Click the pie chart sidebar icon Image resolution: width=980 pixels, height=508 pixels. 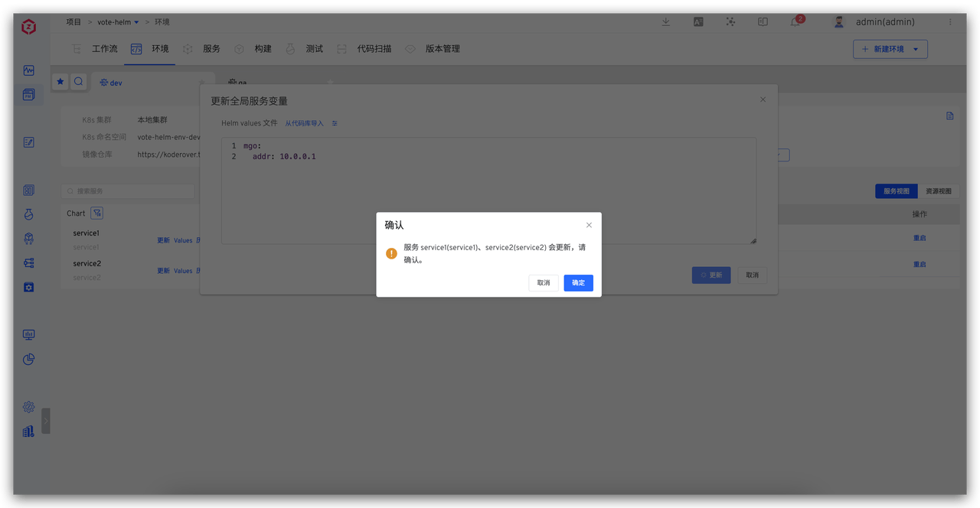pyautogui.click(x=28, y=359)
